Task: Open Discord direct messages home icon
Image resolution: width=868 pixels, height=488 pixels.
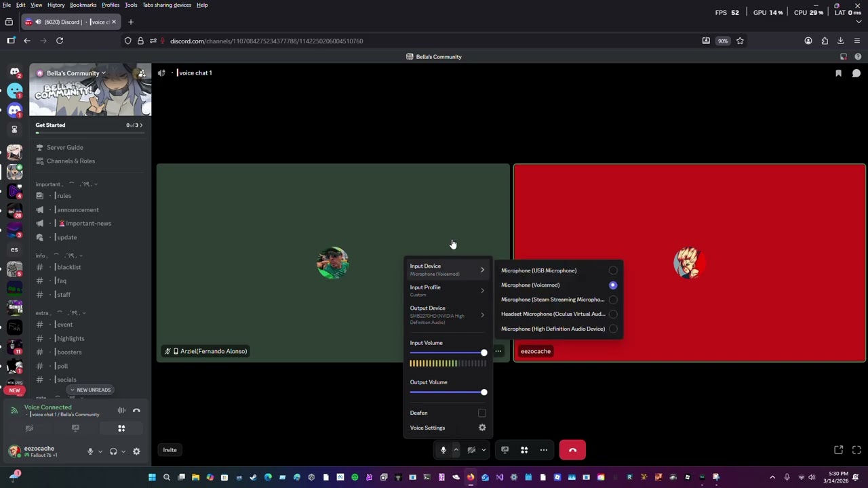Action: pos(15,72)
